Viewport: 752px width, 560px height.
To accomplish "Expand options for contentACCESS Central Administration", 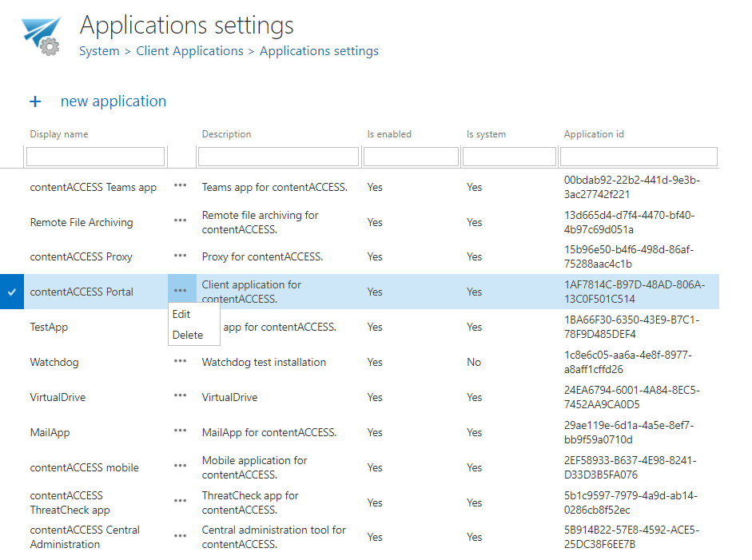I will pyautogui.click(x=181, y=536).
